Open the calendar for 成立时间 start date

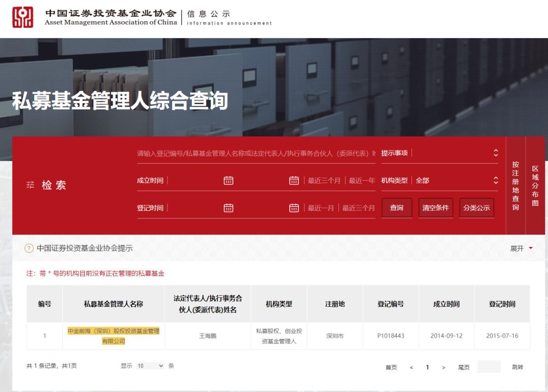click(x=229, y=180)
